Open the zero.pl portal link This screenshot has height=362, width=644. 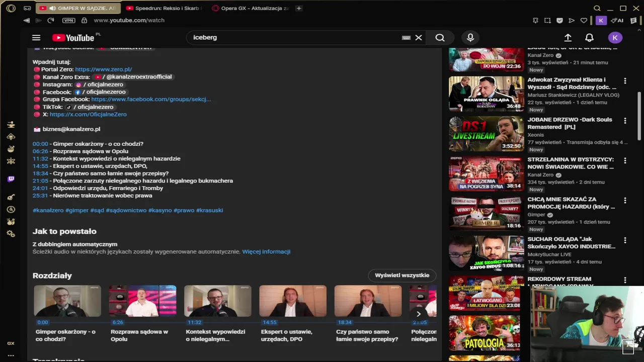coord(104,69)
